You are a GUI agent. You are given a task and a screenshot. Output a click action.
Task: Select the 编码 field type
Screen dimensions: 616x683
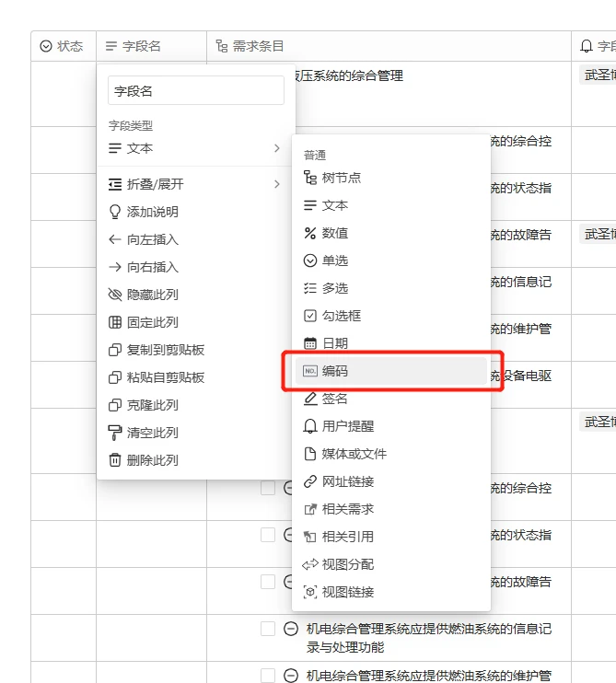coord(390,371)
